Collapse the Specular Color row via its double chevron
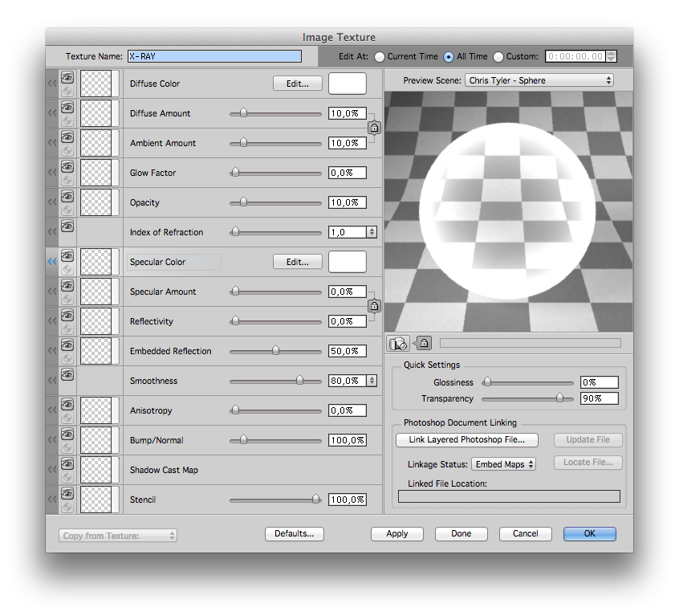679x616 pixels. (51, 261)
